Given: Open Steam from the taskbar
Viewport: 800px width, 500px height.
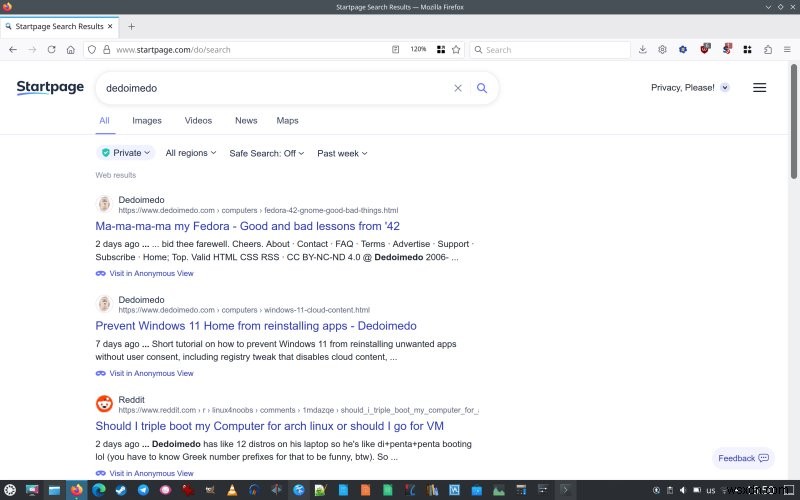Looking at the screenshot, I should (x=121, y=490).
